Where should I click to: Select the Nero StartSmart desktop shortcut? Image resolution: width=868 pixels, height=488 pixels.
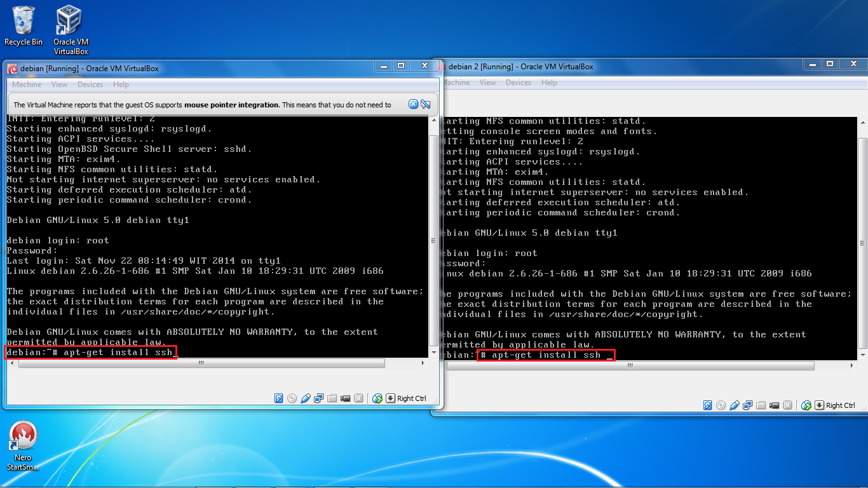[24, 446]
